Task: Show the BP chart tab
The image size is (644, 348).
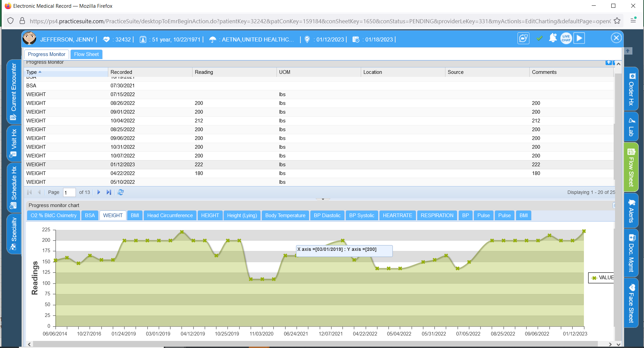Action: (466, 215)
